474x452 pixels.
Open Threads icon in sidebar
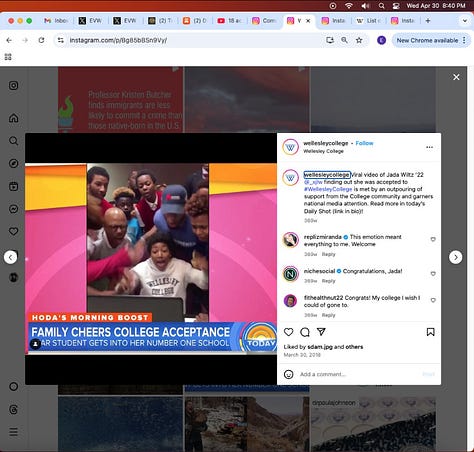tap(13, 409)
